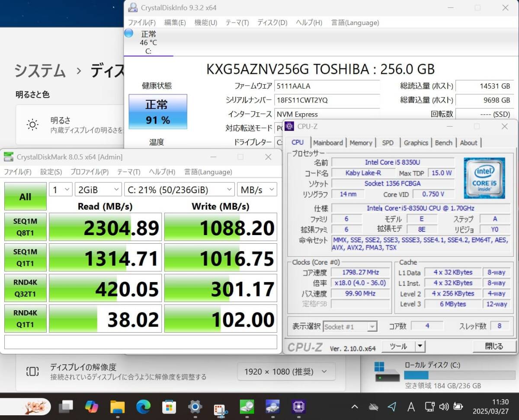The height and width of the screenshot is (420, 519).
Task: Open CPU-Z from the taskbar
Action: (x=299, y=407)
